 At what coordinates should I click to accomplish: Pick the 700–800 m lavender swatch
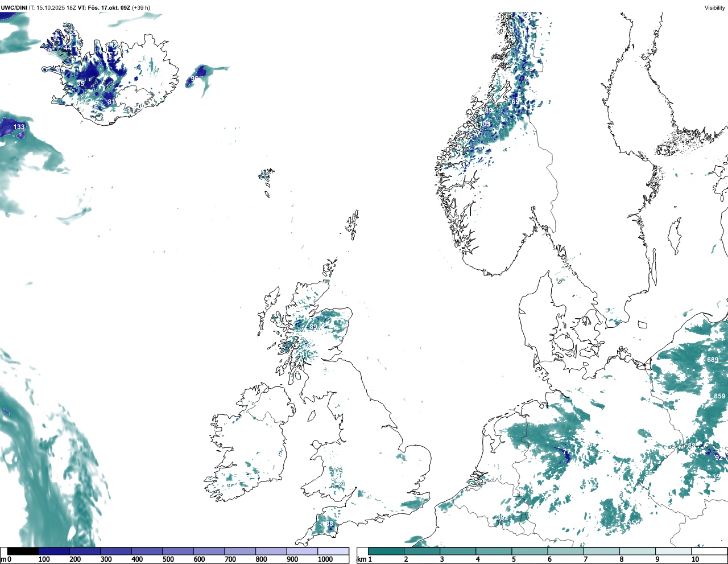tap(240, 551)
